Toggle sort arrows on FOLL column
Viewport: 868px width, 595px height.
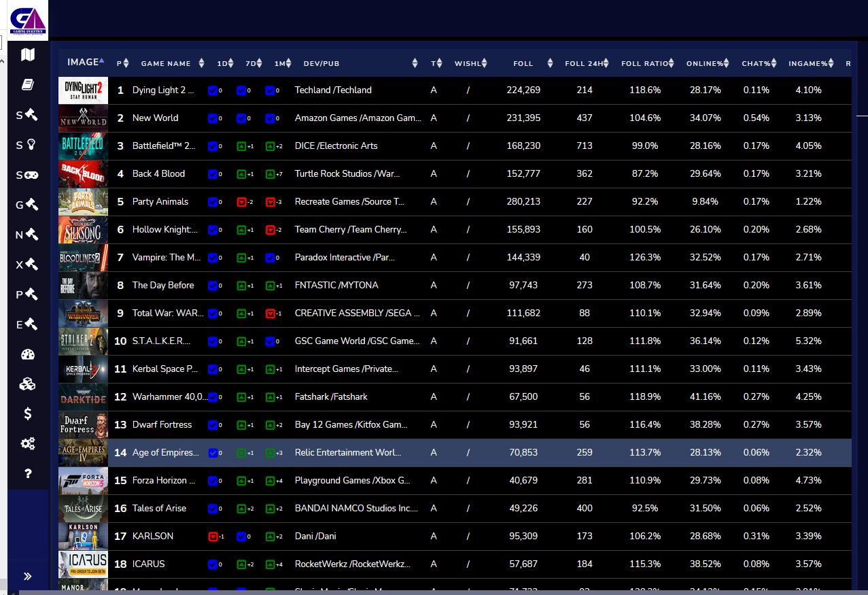pos(550,63)
